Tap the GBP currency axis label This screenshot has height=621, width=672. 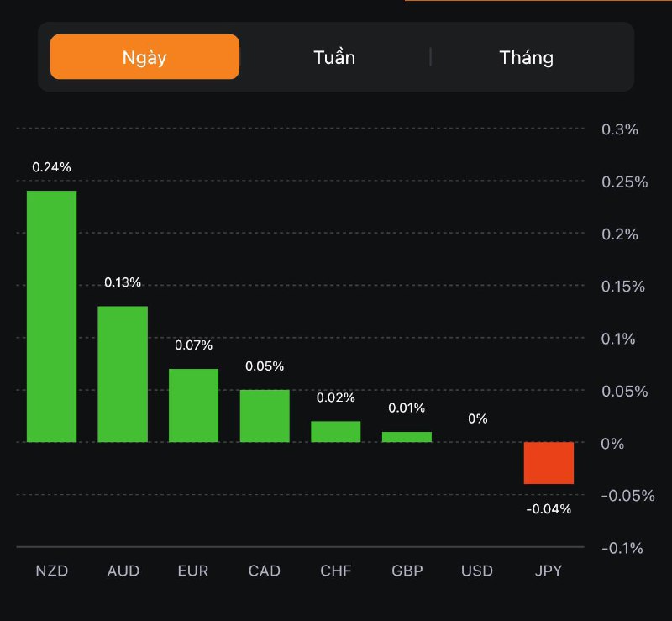tap(407, 571)
